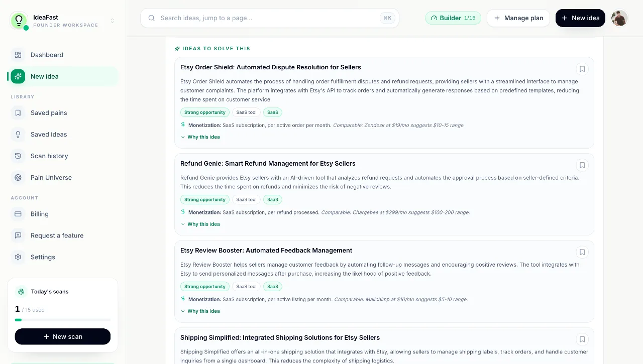Open Settings page

[63, 257]
